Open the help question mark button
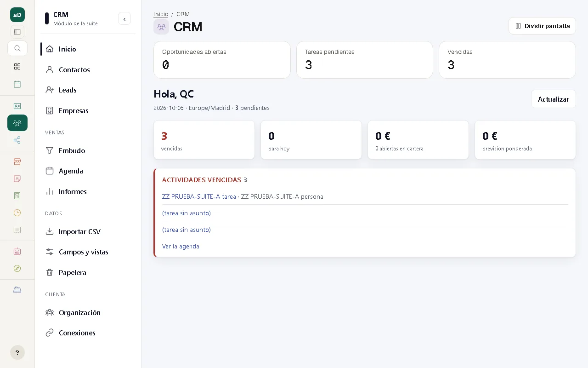The height and width of the screenshot is (368, 588). pos(17,352)
